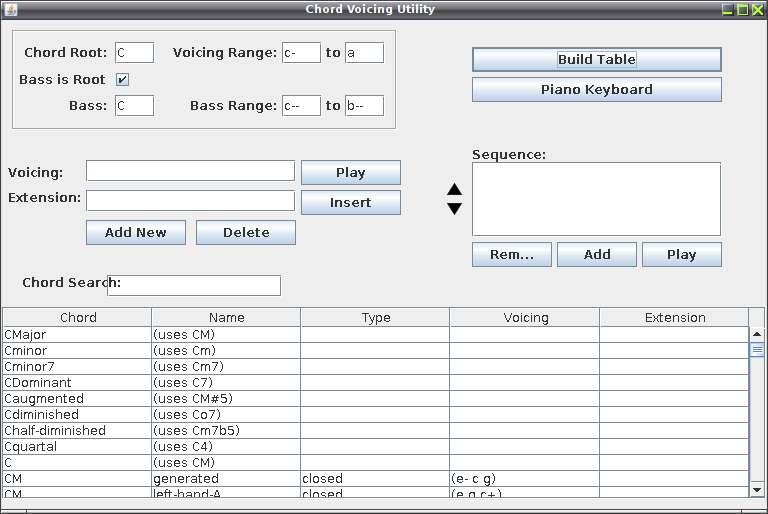Click the Build Table button
This screenshot has height=514, width=768.
[597, 59]
